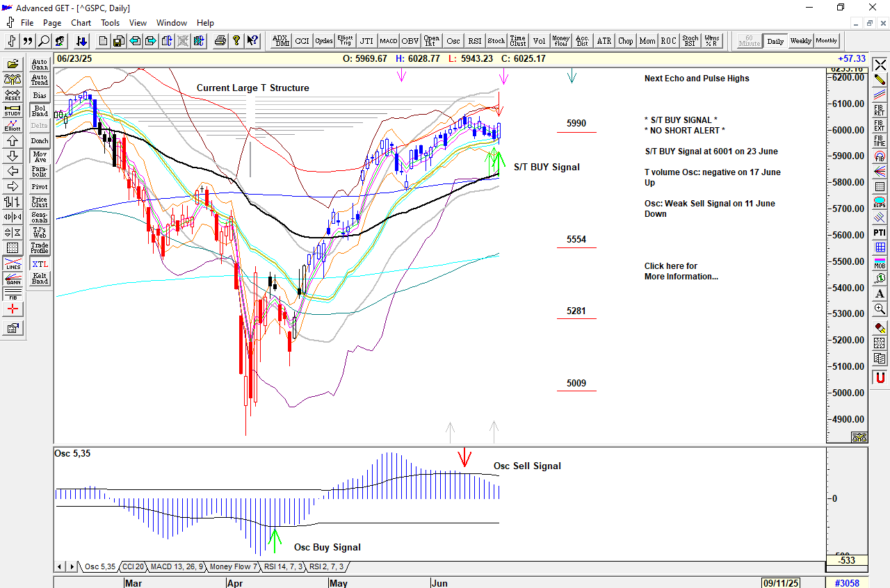This screenshot has height=588, width=890.
Task: Click the Stoch RSI indicator button
Action: click(690, 41)
